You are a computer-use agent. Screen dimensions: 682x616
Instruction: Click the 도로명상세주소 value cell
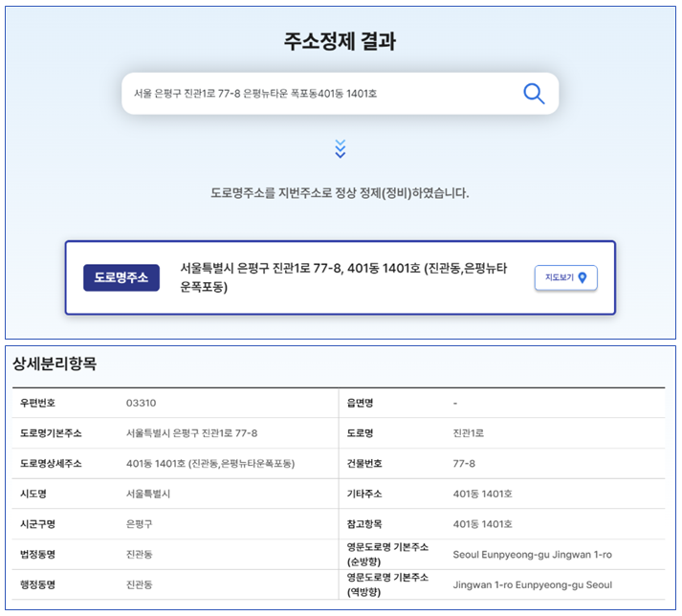pos(210,464)
